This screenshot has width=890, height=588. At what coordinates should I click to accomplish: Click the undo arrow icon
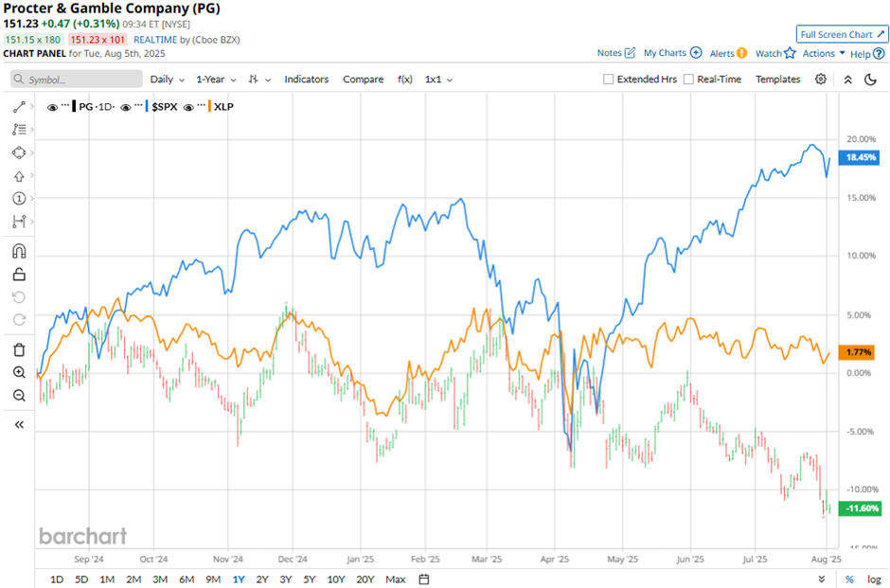(x=19, y=297)
